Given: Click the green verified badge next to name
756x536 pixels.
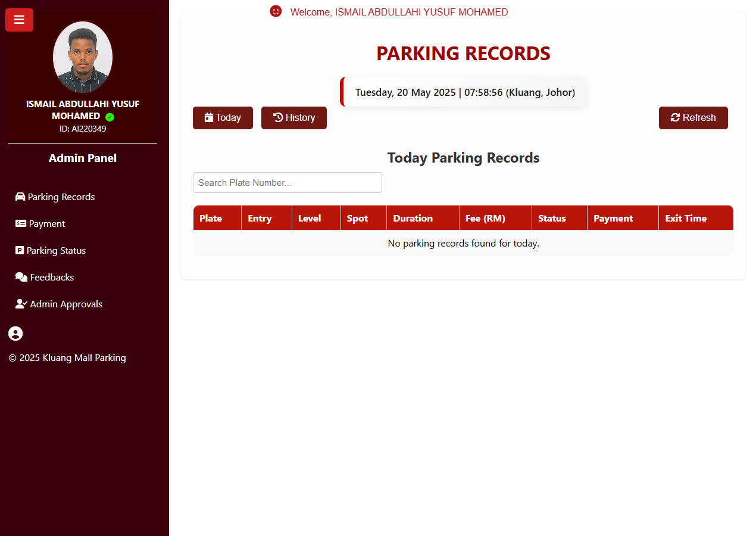Looking at the screenshot, I should (x=110, y=117).
